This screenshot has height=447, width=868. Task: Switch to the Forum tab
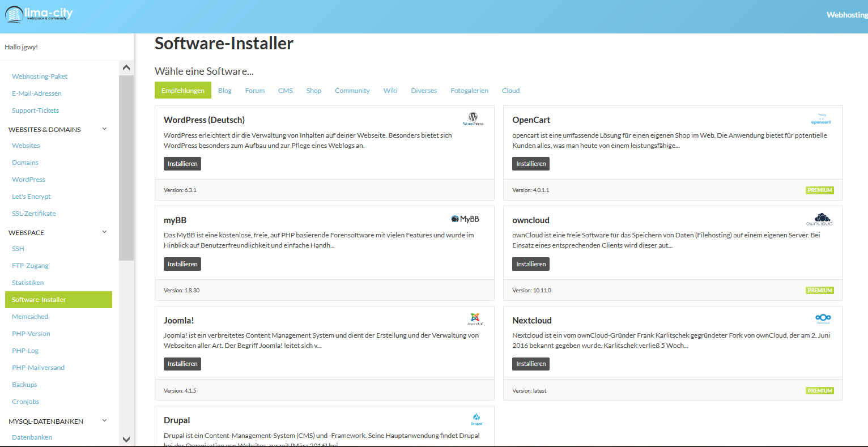255,91
